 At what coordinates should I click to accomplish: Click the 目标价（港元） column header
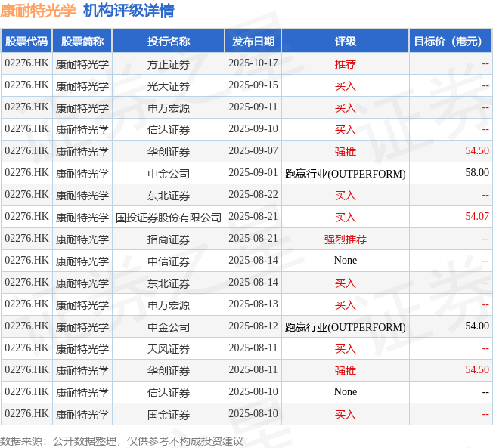point(451,41)
